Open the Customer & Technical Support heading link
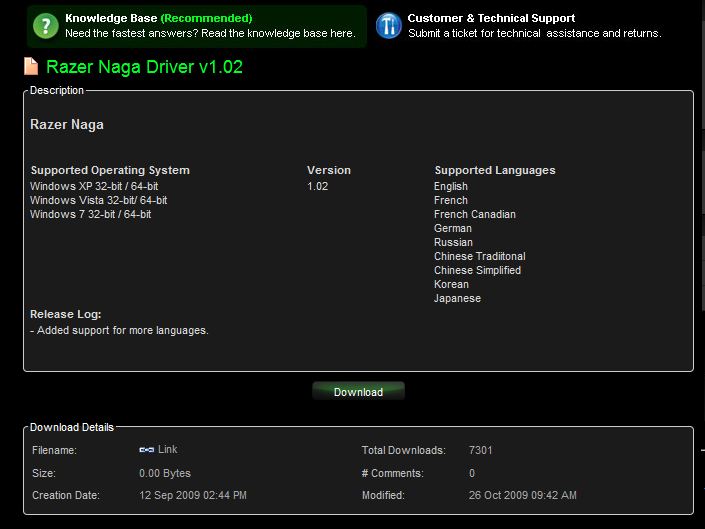Image resolution: width=705 pixels, height=529 pixels. click(491, 18)
